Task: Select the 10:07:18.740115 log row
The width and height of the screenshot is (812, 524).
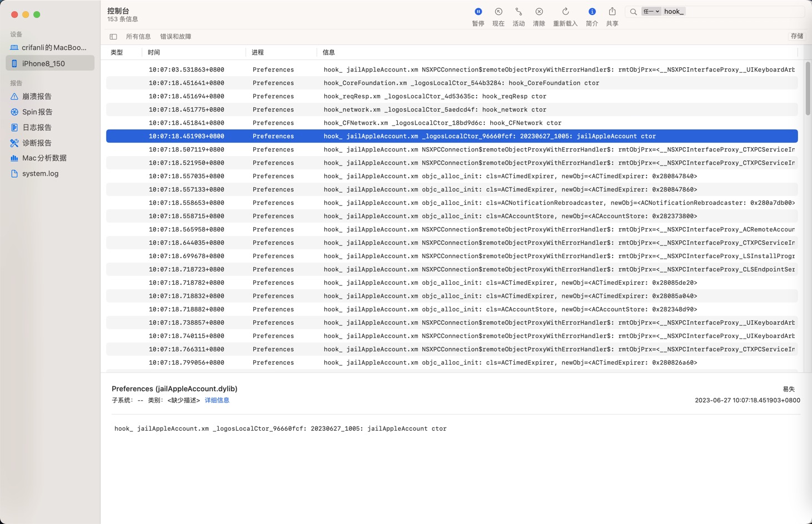Action: coord(452,336)
